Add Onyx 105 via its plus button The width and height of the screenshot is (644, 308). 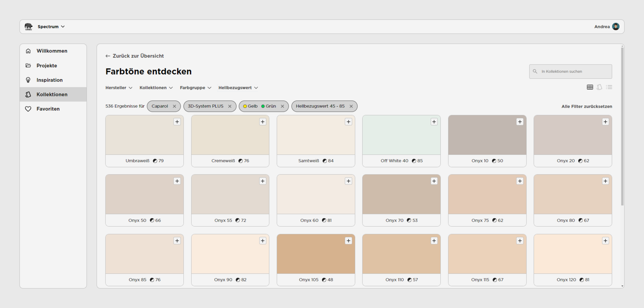(x=348, y=241)
